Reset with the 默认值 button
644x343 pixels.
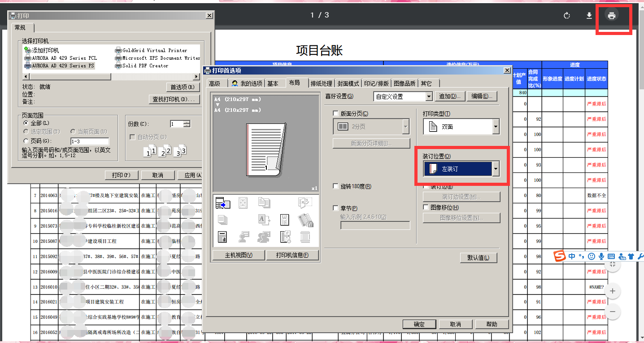pos(479,258)
